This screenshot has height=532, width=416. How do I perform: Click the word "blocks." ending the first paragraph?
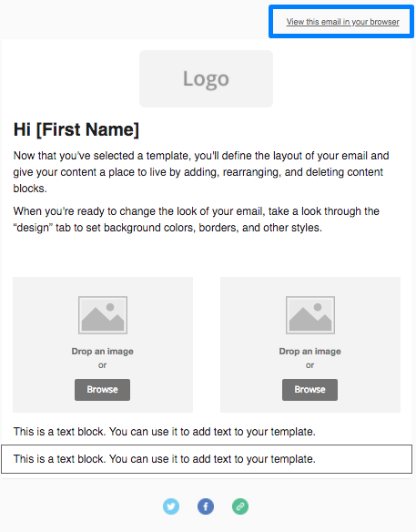click(x=30, y=189)
